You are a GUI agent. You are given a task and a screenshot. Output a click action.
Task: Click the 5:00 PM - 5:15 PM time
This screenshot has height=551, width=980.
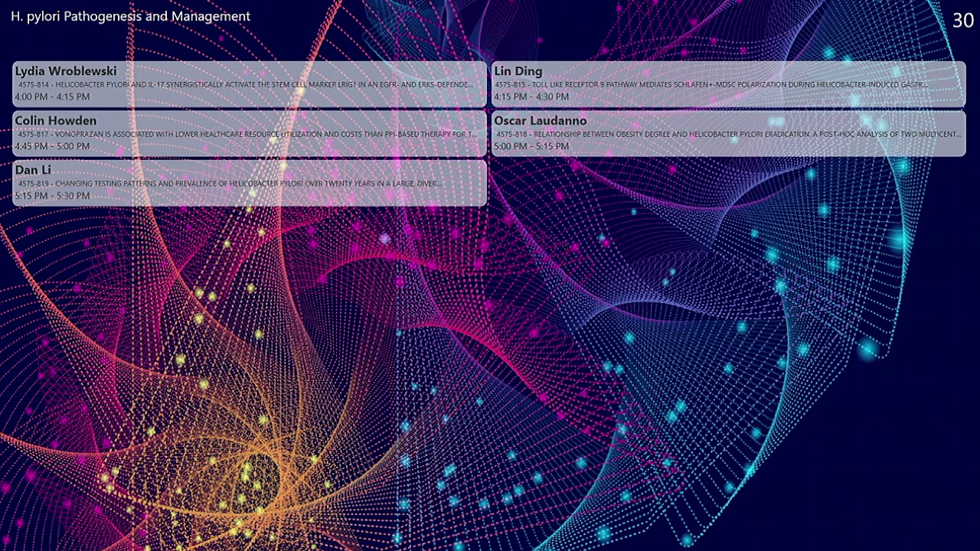coord(531,146)
